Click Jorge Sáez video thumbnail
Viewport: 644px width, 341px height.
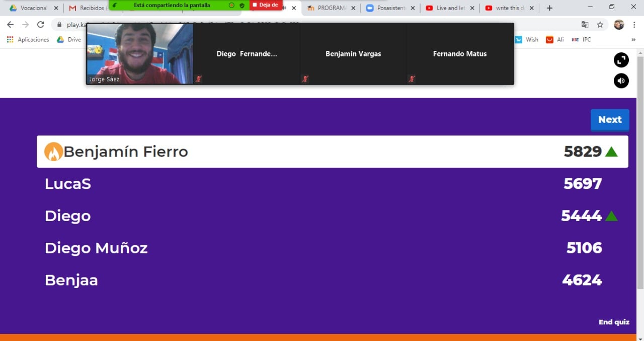tap(140, 53)
